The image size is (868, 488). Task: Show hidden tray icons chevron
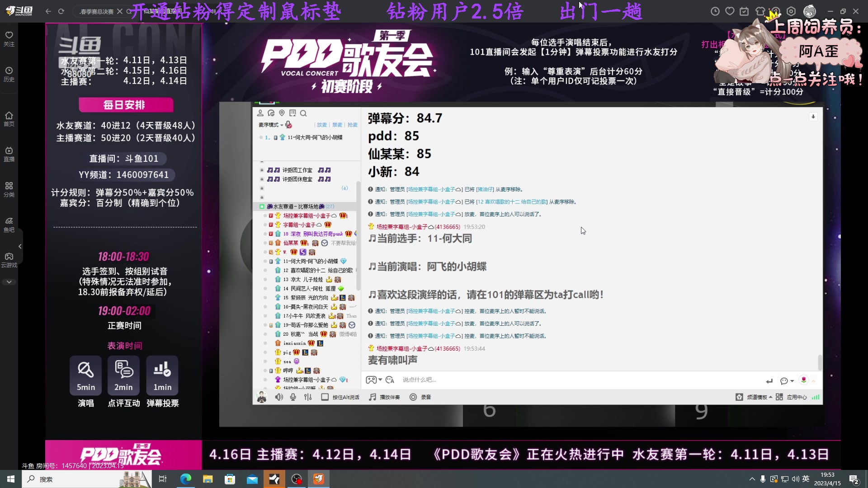(x=752, y=479)
